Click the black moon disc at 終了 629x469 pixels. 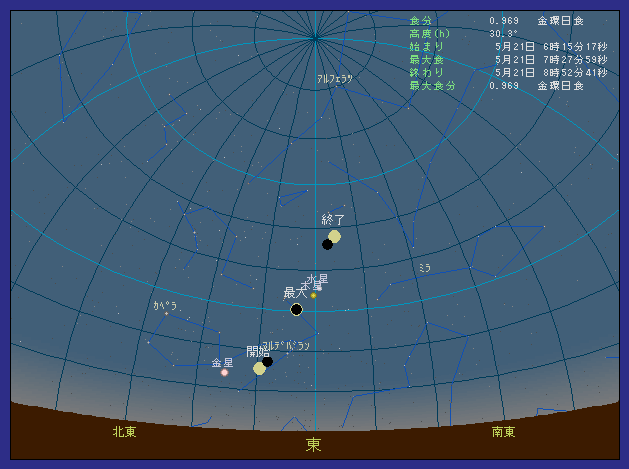click(327, 244)
